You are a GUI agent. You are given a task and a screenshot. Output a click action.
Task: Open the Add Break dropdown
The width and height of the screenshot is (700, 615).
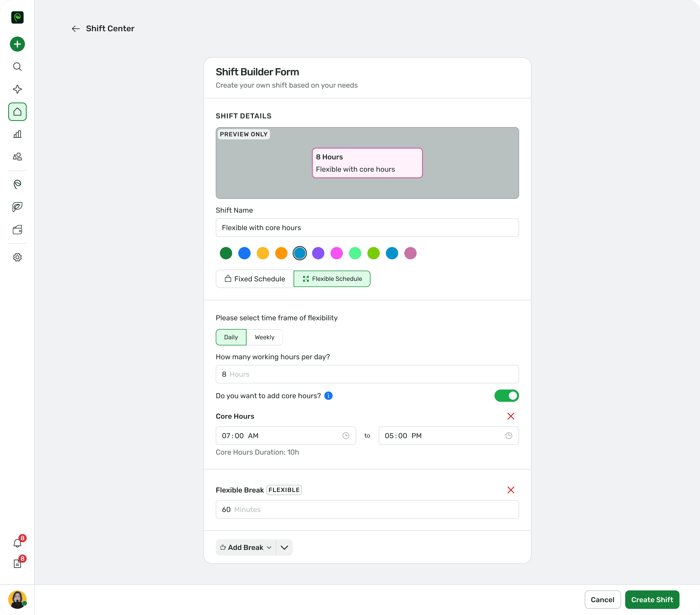click(x=245, y=547)
